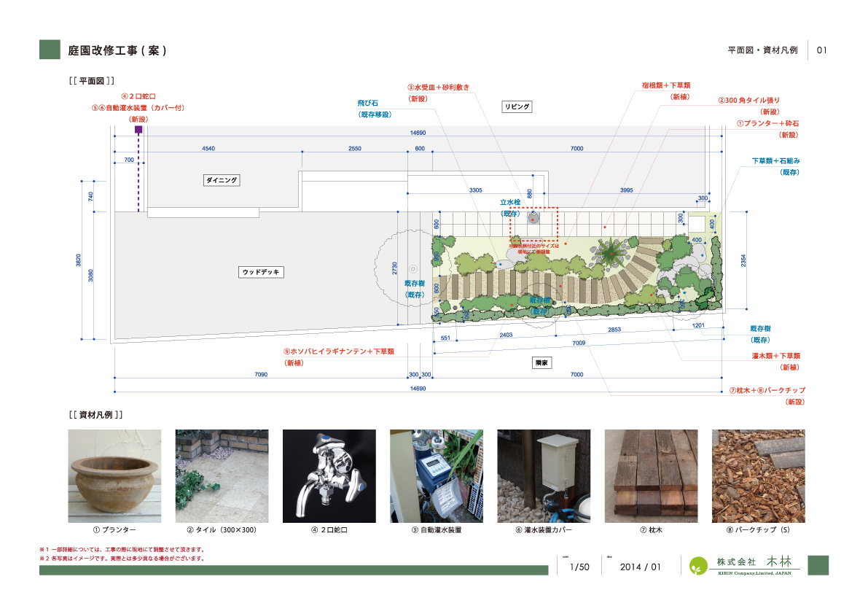Screen dimensions: 868x614
Task: Click the 7090 dimension value
Action: click(261, 375)
